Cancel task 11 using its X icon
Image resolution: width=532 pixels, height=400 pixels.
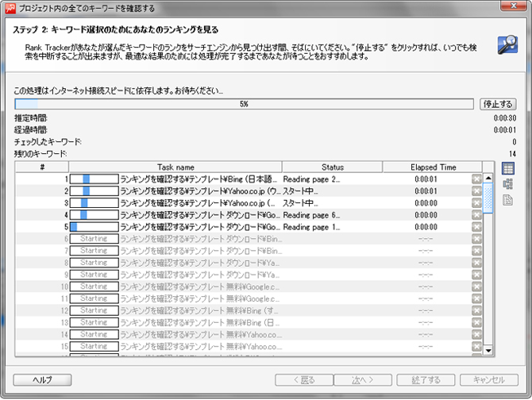click(476, 298)
